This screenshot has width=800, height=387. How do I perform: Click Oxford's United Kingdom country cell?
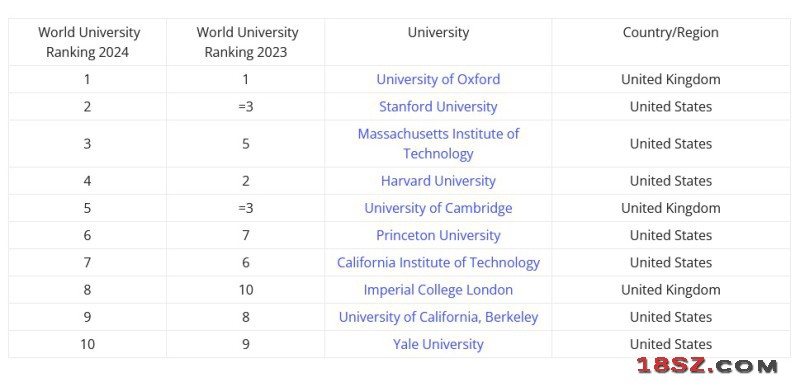pyautogui.click(x=670, y=80)
